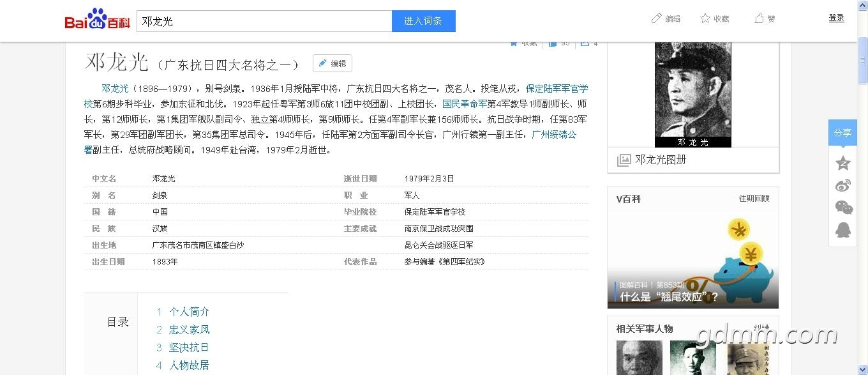Click the pencil edit icon in top bar
The width and height of the screenshot is (868, 375).
(657, 19)
